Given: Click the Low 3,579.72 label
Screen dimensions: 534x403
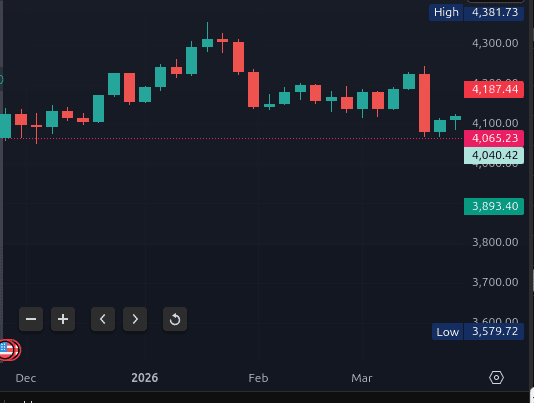Looking at the screenshot, I should [478, 331].
